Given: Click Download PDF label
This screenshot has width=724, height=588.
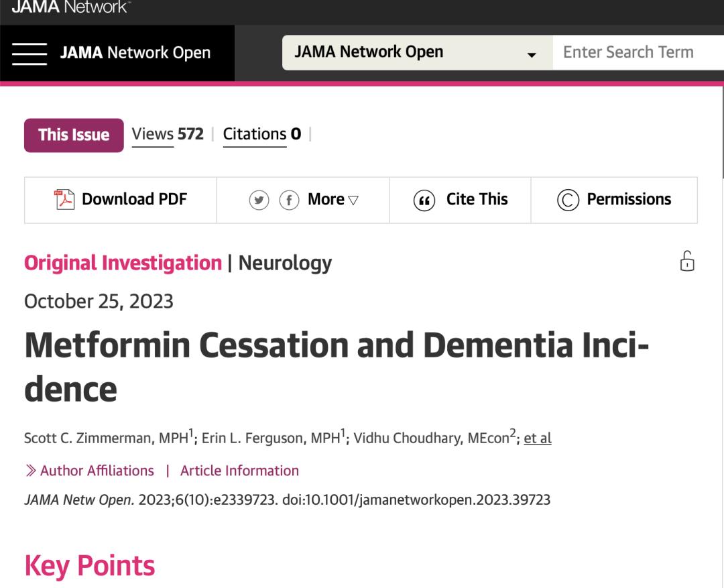Looking at the screenshot, I should 134,199.
